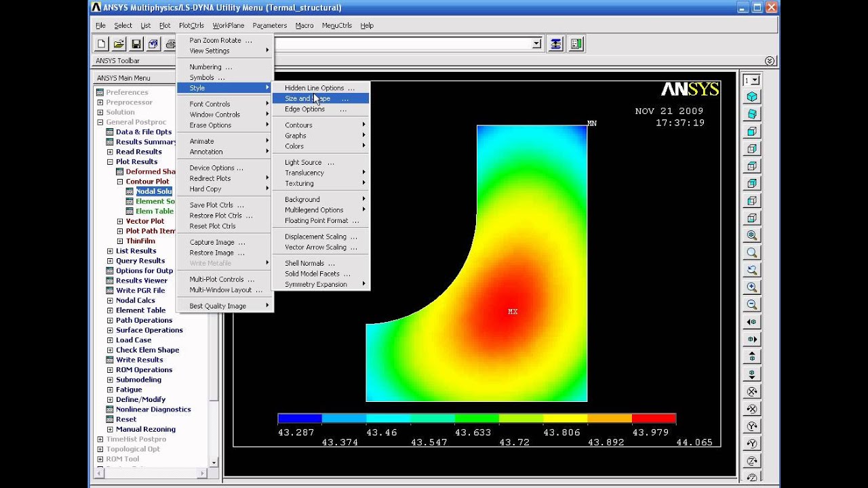Switch to Oblique view
Screen dimensions: 868x488
(x=752, y=114)
